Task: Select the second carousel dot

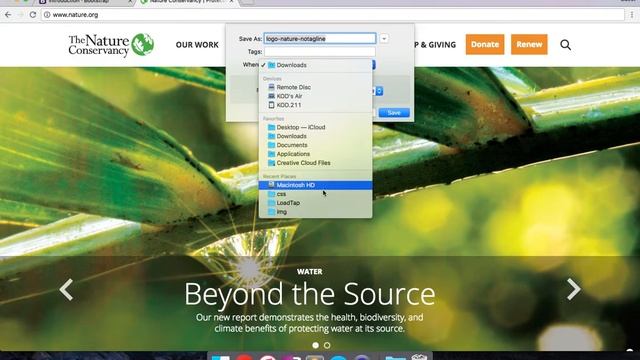Action: (x=327, y=345)
